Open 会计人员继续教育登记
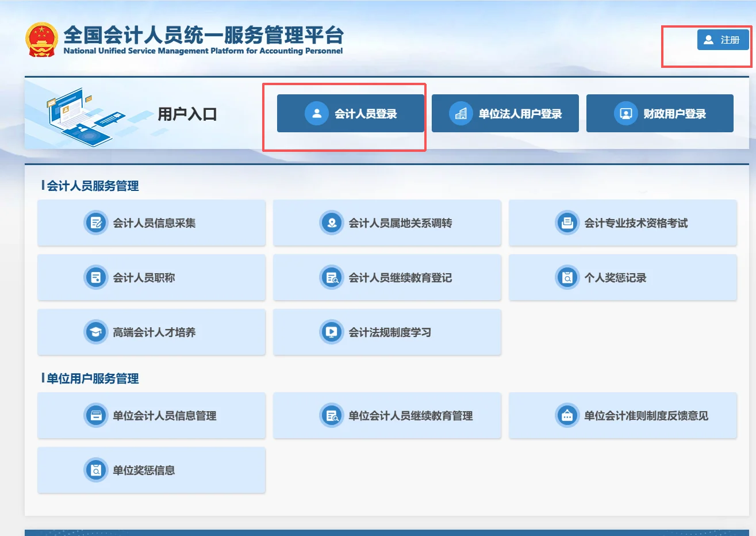Viewport: 756px width, 536px height. click(x=387, y=277)
